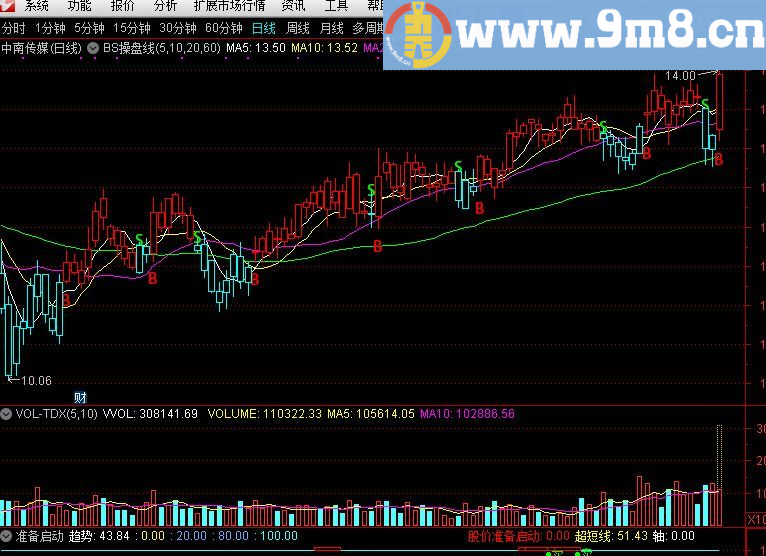The image size is (766, 556).
Task: Open the 扩展市场行情 menu
Action: pyautogui.click(x=229, y=5)
